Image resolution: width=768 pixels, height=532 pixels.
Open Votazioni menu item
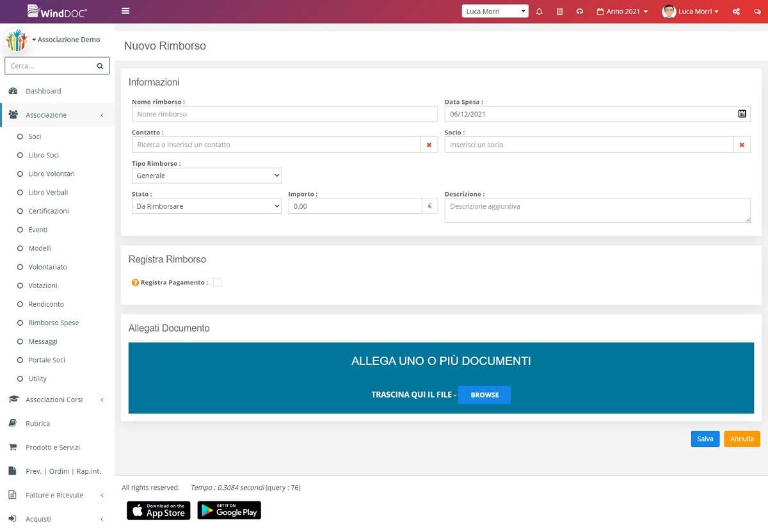pos(43,286)
